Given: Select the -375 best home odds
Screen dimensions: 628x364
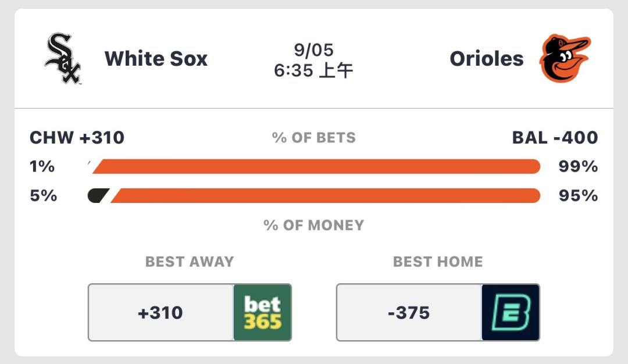Looking at the screenshot, I should 409,312.
